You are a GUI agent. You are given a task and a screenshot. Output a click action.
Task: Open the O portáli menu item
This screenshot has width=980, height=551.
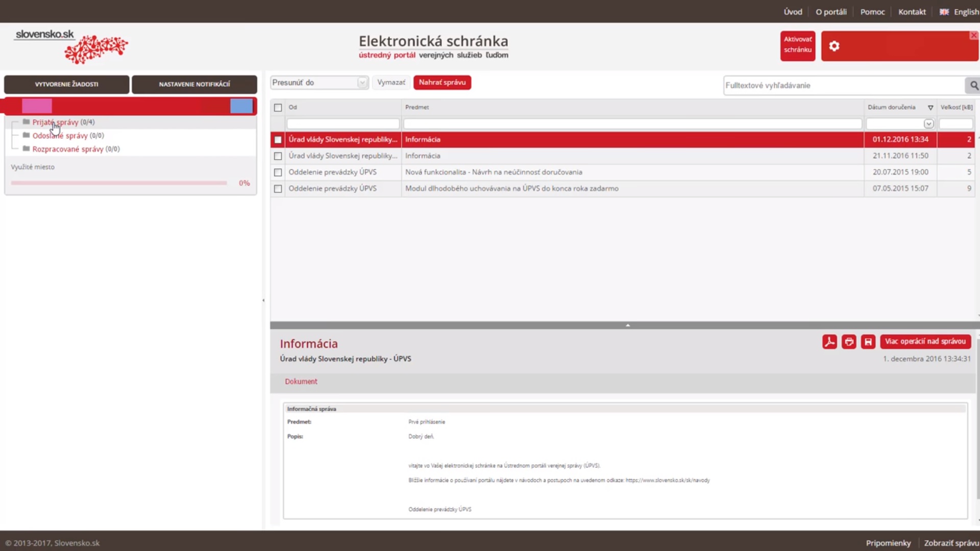(x=831, y=12)
